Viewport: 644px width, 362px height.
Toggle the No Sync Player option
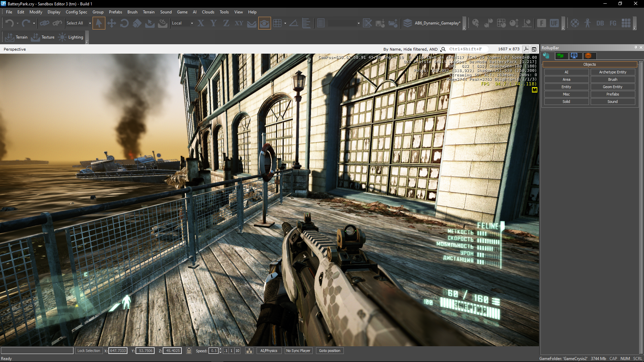click(x=298, y=351)
